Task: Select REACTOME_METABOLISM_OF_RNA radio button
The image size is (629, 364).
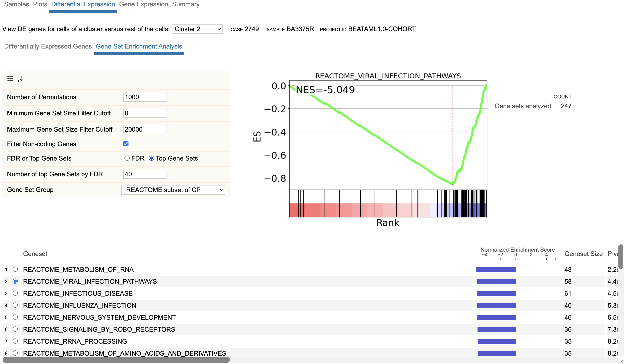Action: point(15,269)
